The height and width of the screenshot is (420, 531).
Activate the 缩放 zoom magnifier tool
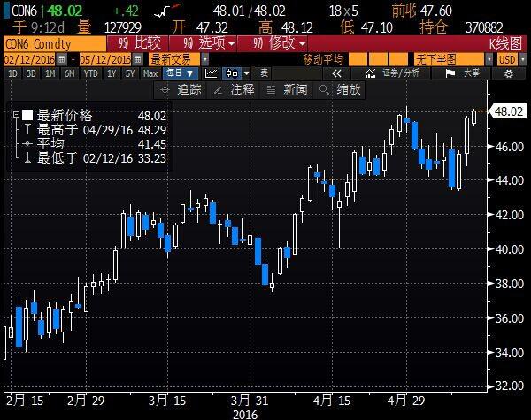pyautogui.click(x=340, y=89)
